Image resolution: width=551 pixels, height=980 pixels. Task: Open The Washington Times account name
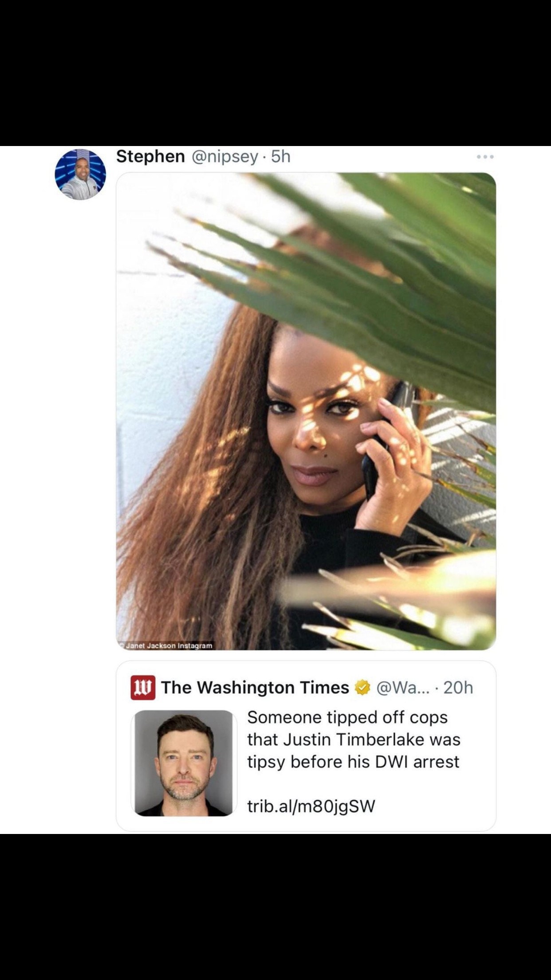coord(255,688)
